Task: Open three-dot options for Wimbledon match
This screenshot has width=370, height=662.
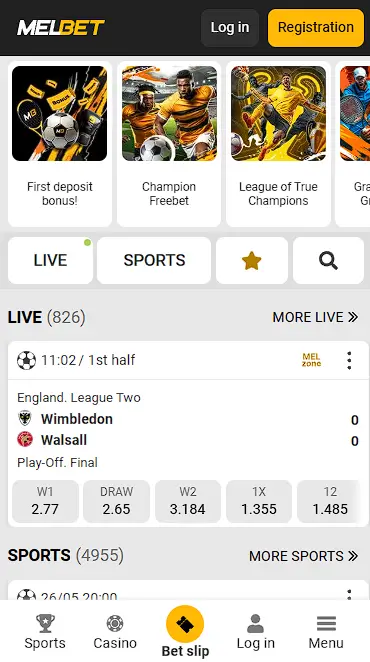Action: click(349, 360)
